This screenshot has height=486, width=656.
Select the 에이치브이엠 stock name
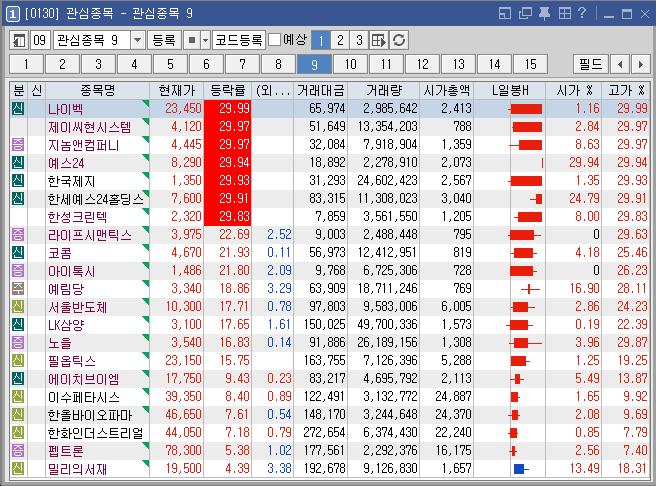pos(83,379)
